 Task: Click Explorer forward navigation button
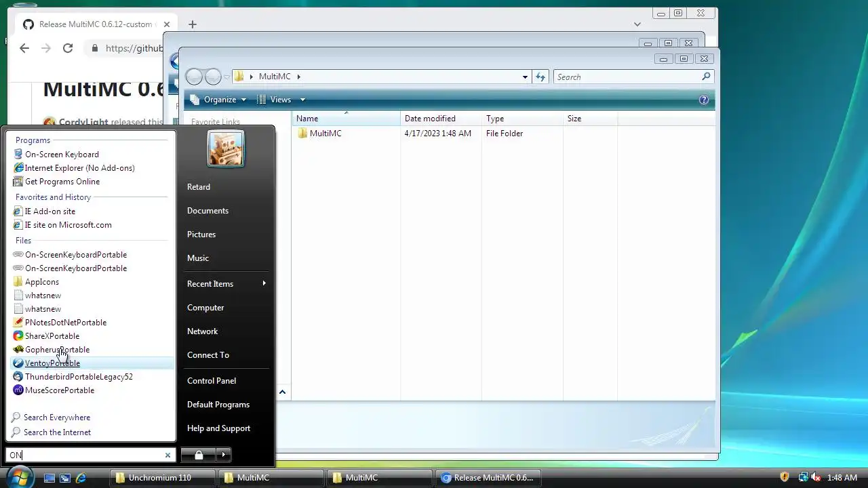pyautogui.click(x=213, y=77)
